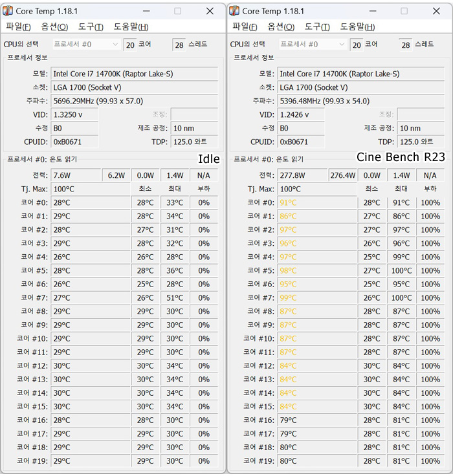Click the Core Temp icon in the Idle window title bar

pyautogui.click(x=8, y=11)
